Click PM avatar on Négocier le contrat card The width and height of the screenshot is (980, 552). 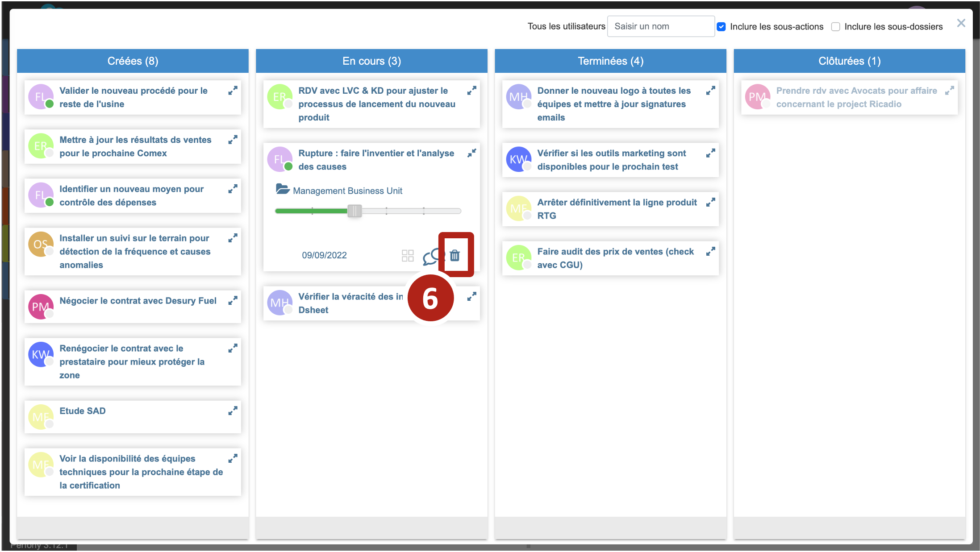coord(41,307)
